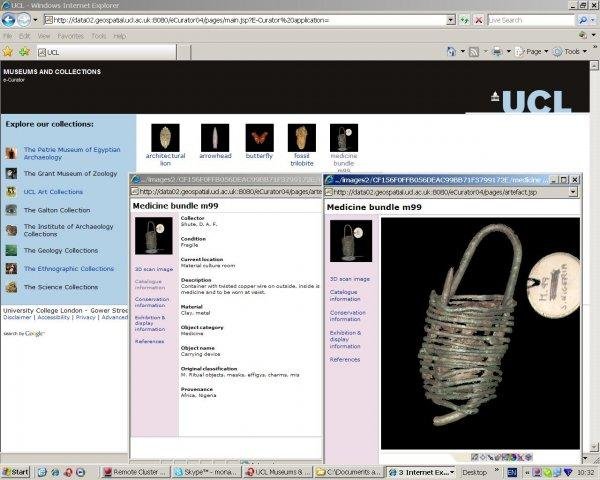Open the Print options dropdown arrow

(509, 51)
